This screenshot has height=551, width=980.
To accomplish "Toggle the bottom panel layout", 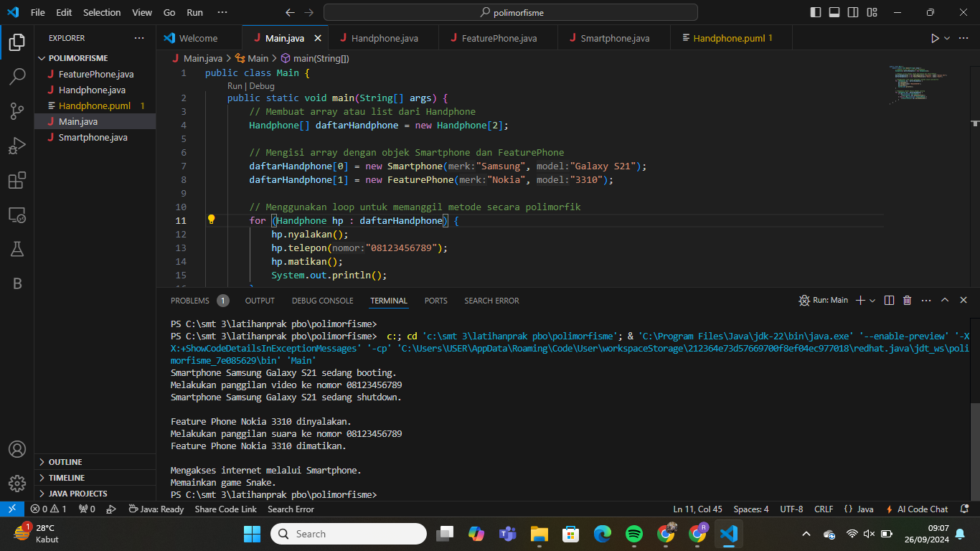I will point(834,12).
